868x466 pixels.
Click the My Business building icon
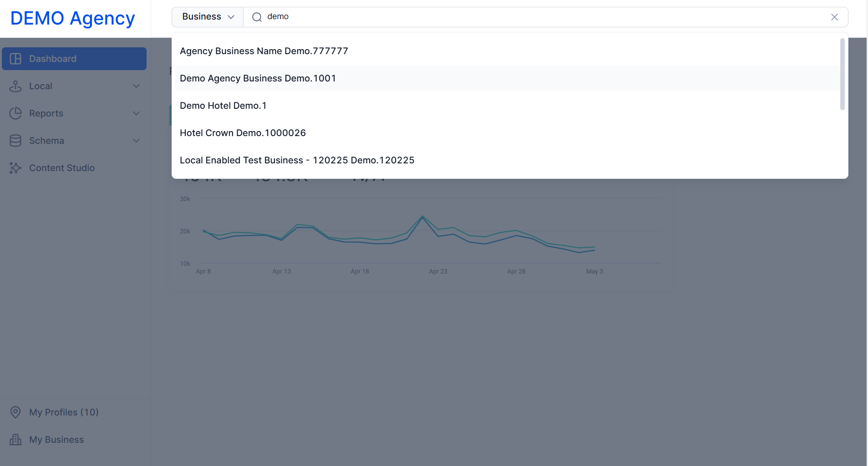(15, 440)
